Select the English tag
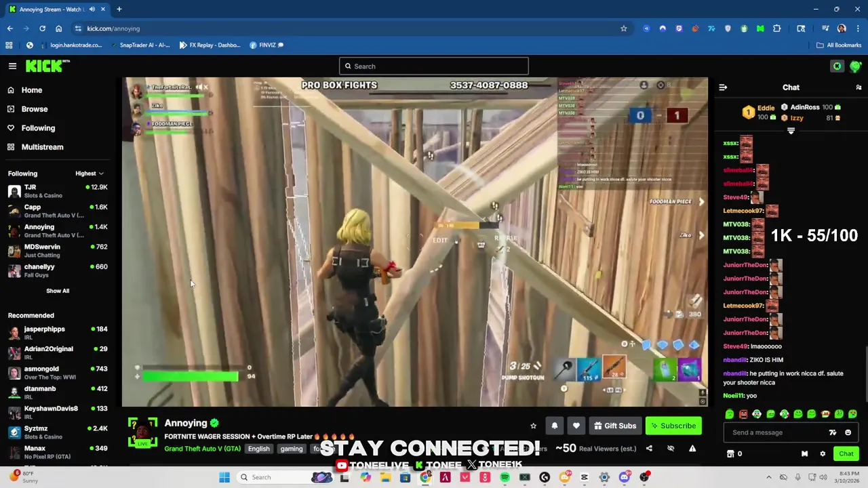The width and height of the screenshot is (868, 488). (258, 449)
